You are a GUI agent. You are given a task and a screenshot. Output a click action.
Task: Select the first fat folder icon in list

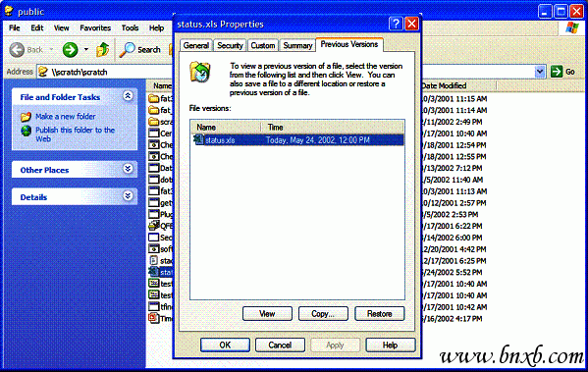(x=154, y=98)
